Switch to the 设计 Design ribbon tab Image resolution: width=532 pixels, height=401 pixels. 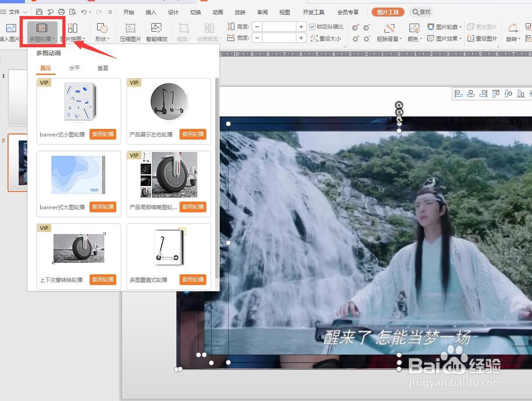point(173,12)
